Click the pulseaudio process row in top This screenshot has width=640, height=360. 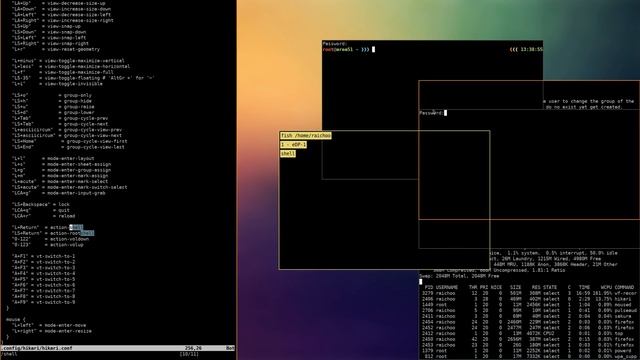pos(529,310)
